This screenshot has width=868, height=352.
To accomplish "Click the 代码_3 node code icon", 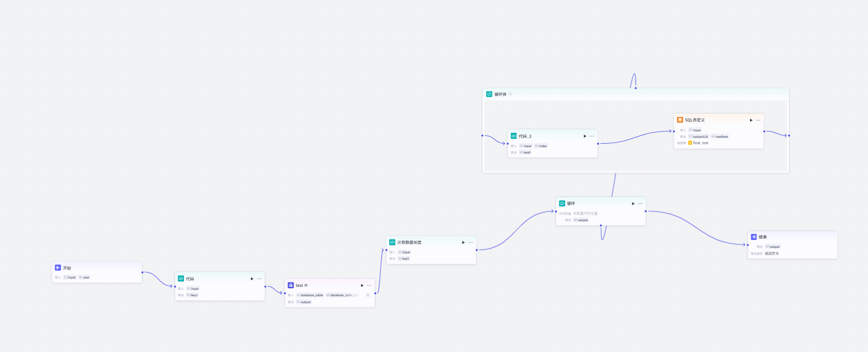I will [x=513, y=136].
